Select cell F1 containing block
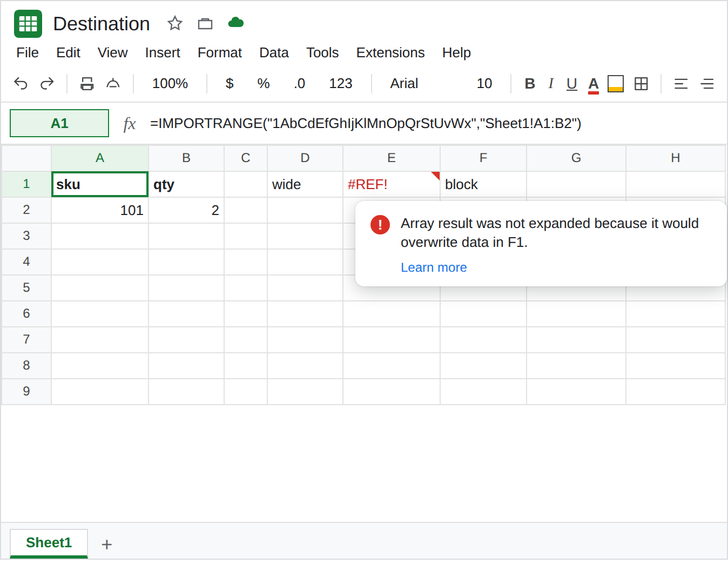 [483, 184]
